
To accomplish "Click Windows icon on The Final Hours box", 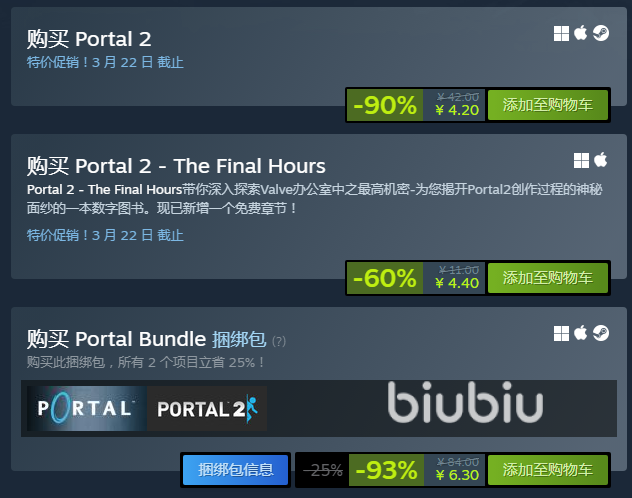I will pos(581,160).
